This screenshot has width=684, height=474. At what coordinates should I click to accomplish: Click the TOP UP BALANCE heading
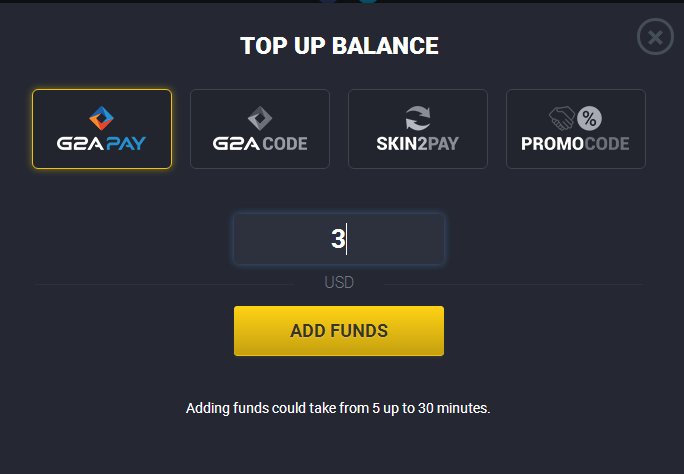pos(339,45)
